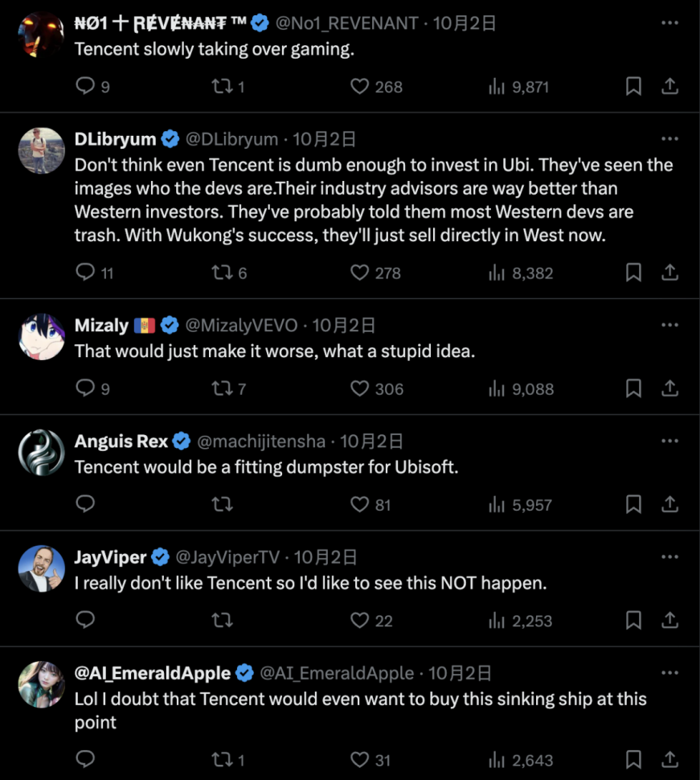Reply to JayViper's tweet

[85, 620]
